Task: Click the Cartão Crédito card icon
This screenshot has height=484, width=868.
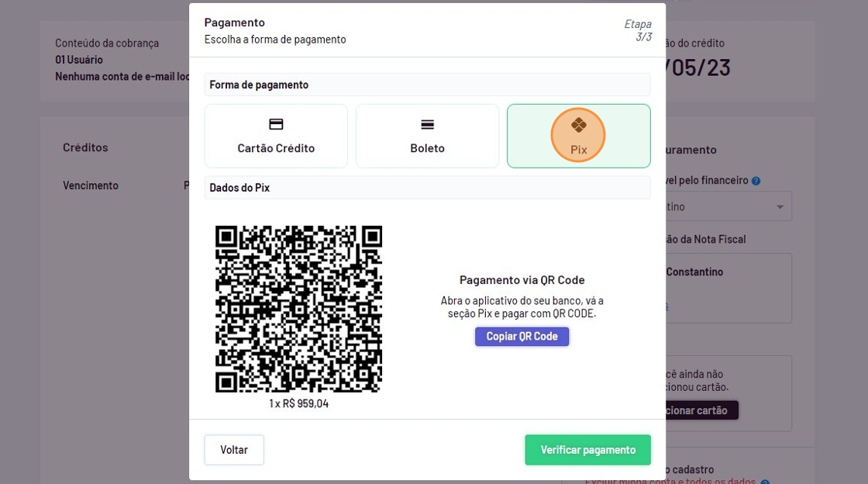Action: coord(276,124)
